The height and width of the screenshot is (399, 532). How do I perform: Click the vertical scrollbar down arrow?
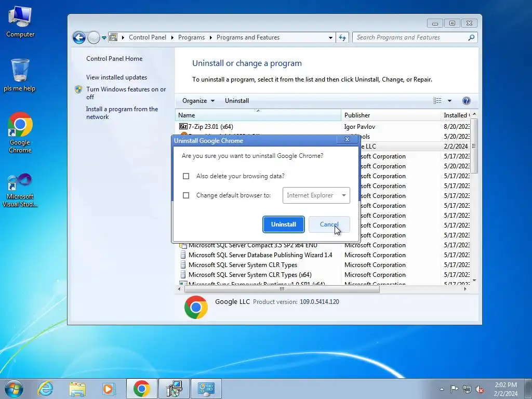[474, 280]
